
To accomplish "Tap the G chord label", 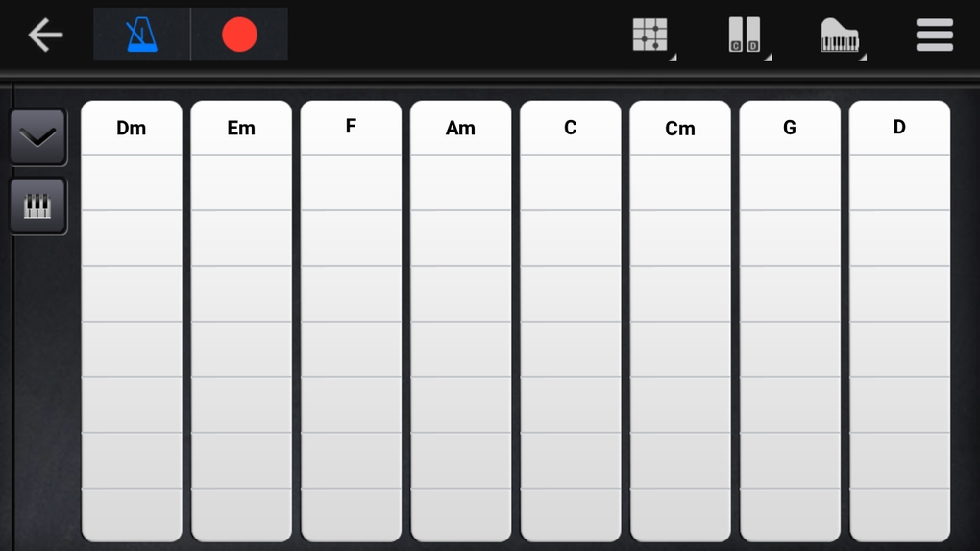I will pyautogui.click(x=790, y=128).
